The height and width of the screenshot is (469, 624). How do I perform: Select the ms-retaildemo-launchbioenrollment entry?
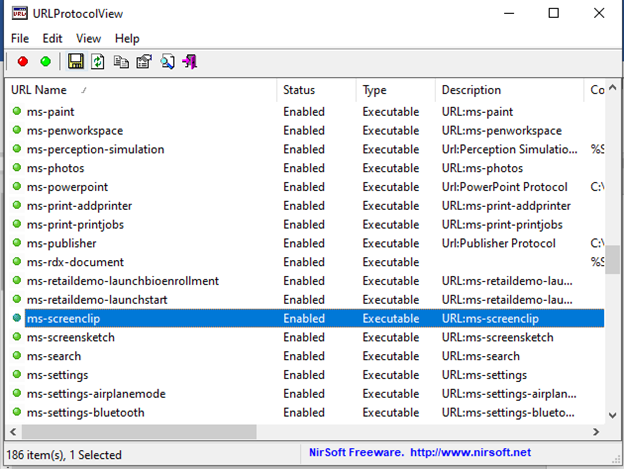tap(123, 281)
